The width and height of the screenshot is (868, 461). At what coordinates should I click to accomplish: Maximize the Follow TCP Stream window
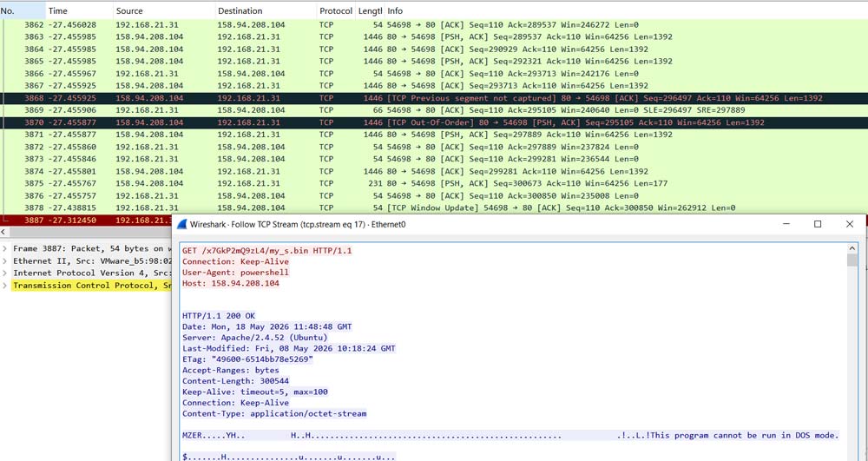pyautogui.click(x=818, y=224)
